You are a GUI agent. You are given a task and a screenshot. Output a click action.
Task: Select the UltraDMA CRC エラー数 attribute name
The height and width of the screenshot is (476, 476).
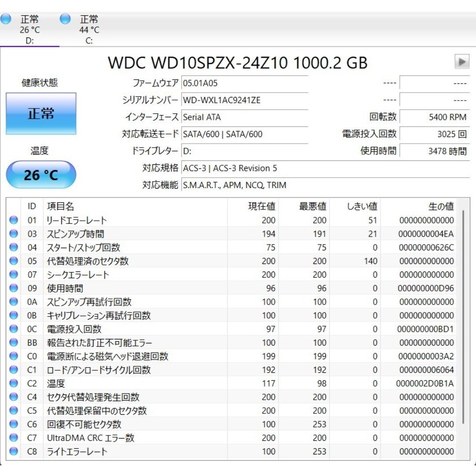coord(90,438)
